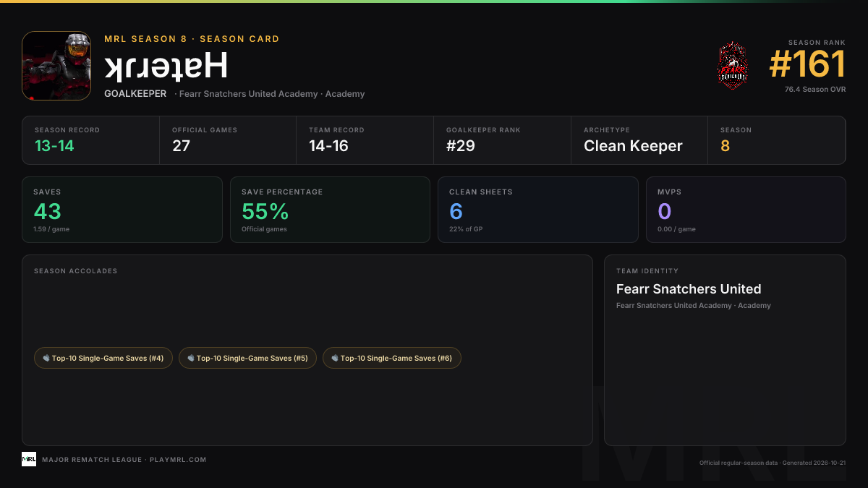Click the 43 saves number

[47, 211]
